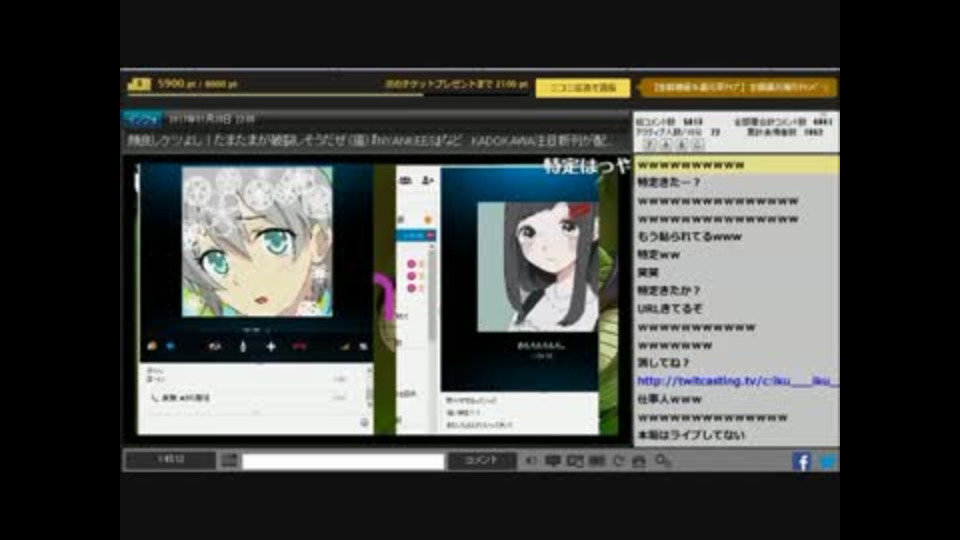Click the コメント submit button

(x=481, y=460)
